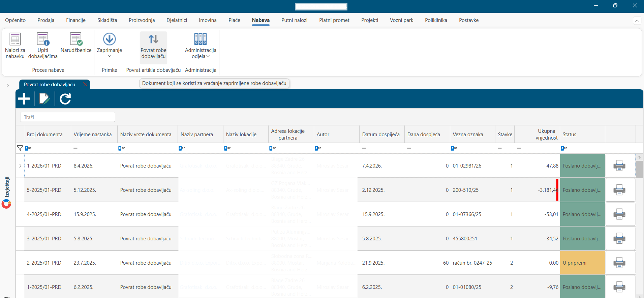The width and height of the screenshot is (644, 298).
Task: Select Vezna oznaka 455800251 cell
Action: click(x=472, y=238)
